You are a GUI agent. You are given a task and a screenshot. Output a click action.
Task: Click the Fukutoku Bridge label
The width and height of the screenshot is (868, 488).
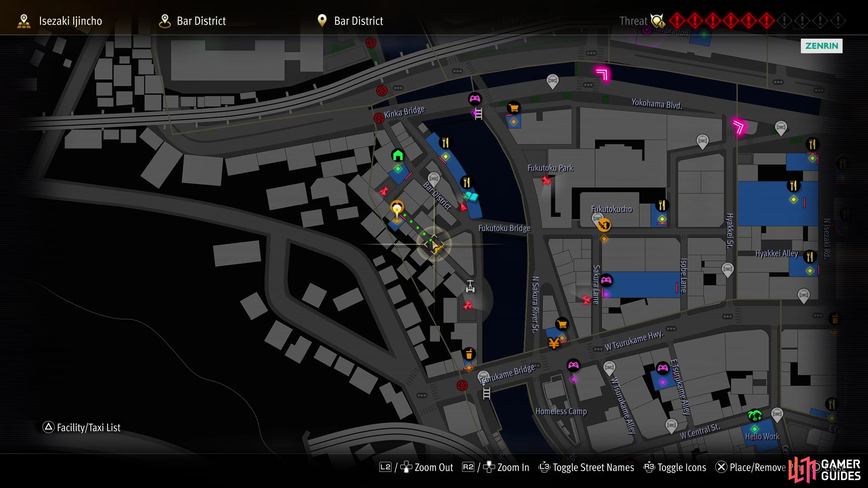[504, 228]
